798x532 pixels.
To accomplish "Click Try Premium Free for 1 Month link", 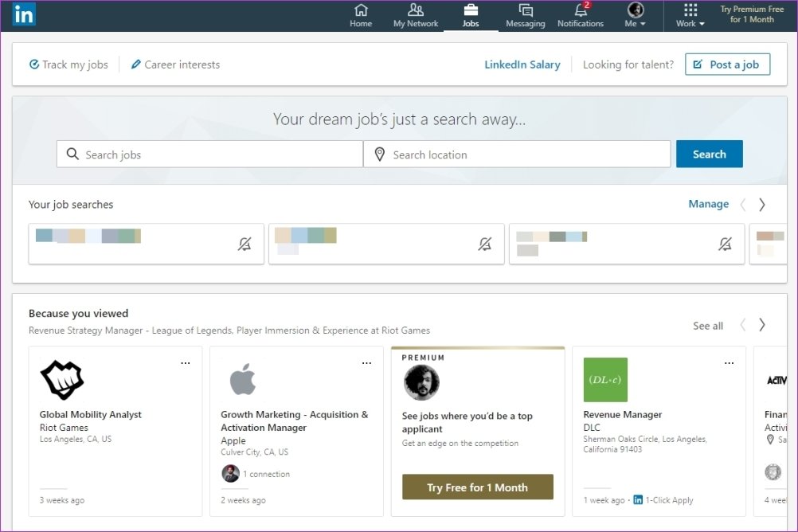I will point(752,14).
